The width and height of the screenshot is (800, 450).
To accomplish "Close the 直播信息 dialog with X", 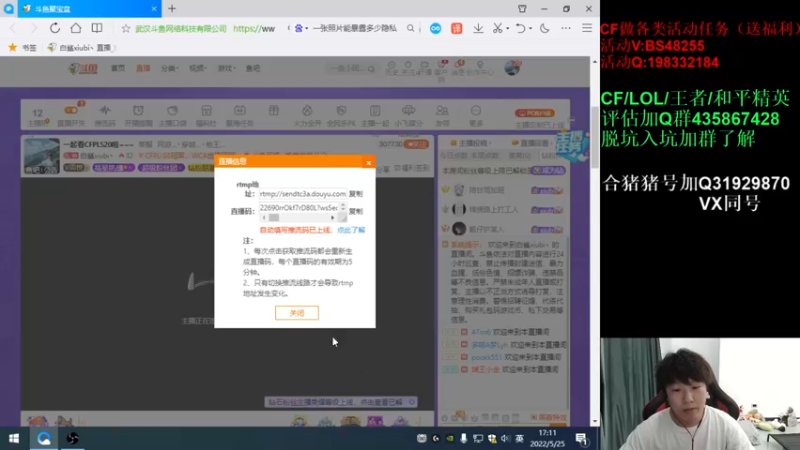I will (x=368, y=163).
